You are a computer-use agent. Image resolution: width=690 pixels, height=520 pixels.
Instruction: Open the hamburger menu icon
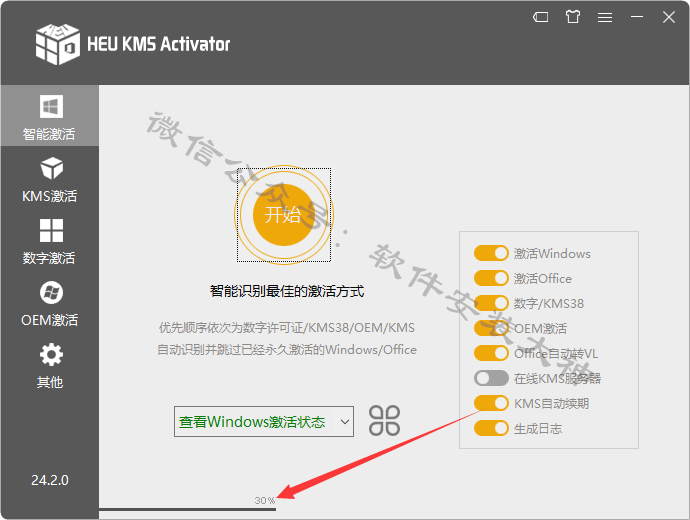pyautogui.click(x=605, y=17)
